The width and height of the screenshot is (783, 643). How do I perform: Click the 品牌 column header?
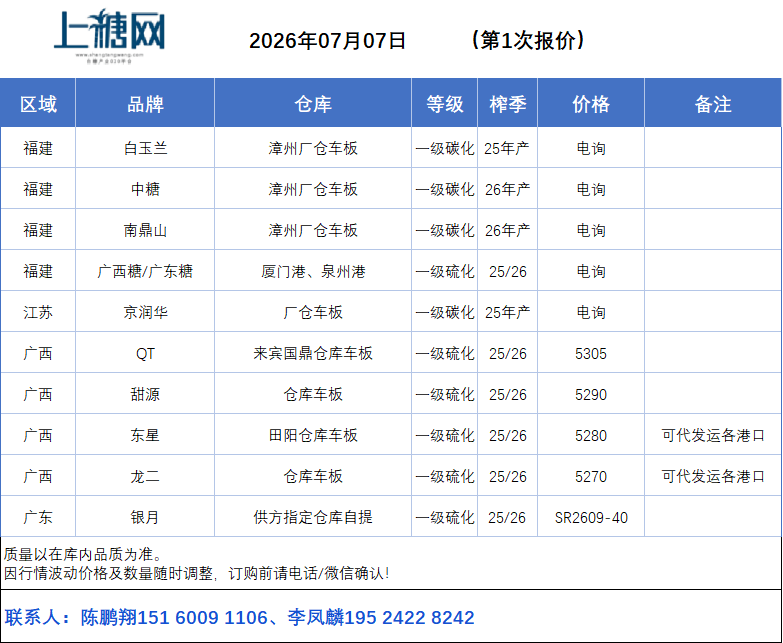(x=145, y=104)
